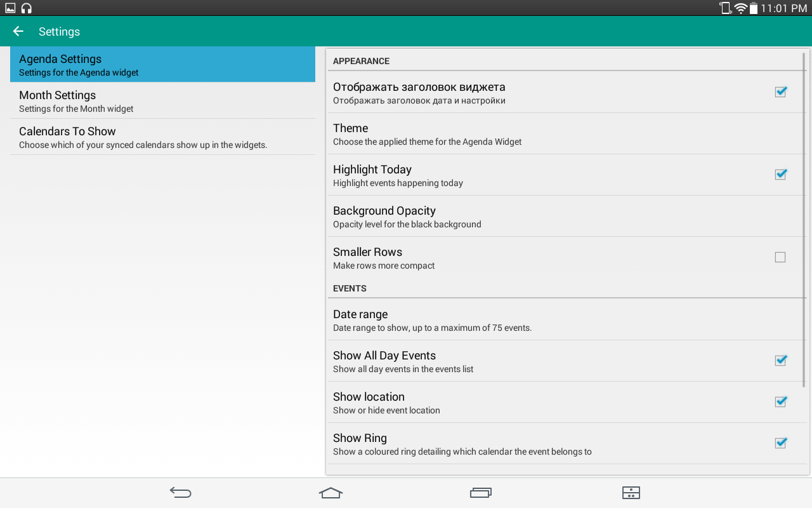Viewport: 812px width, 508px height.
Task: Tap 'Choose the applied theme for the Agenda Widget'
Action: pos(427,142)
